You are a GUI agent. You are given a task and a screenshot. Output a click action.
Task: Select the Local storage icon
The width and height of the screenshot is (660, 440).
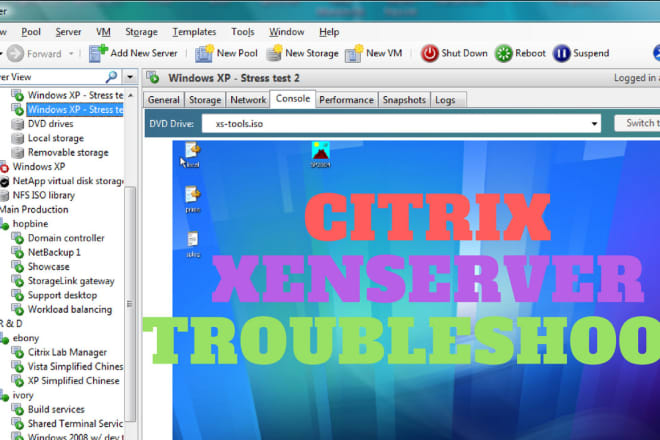(x=17, y=138)
